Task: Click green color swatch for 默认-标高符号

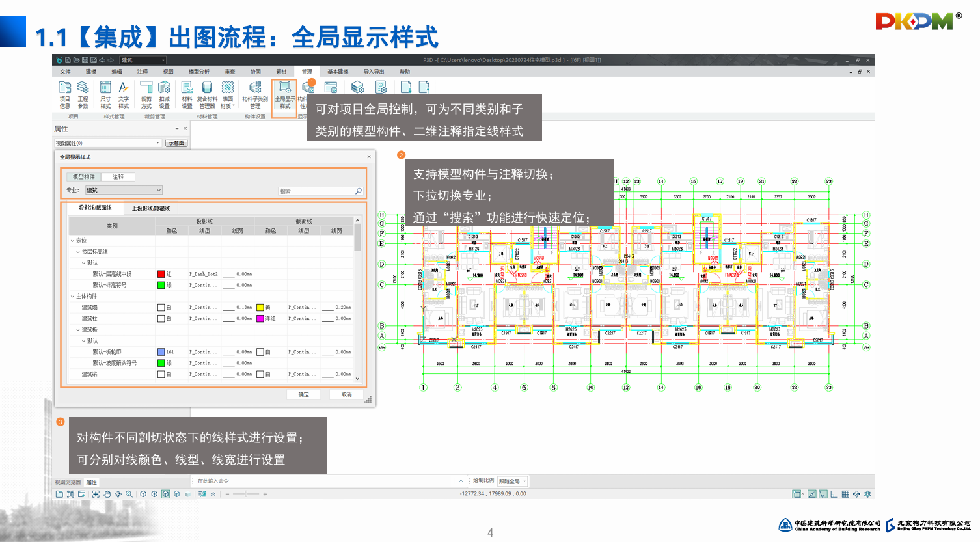Action: [x=161, y=285]
